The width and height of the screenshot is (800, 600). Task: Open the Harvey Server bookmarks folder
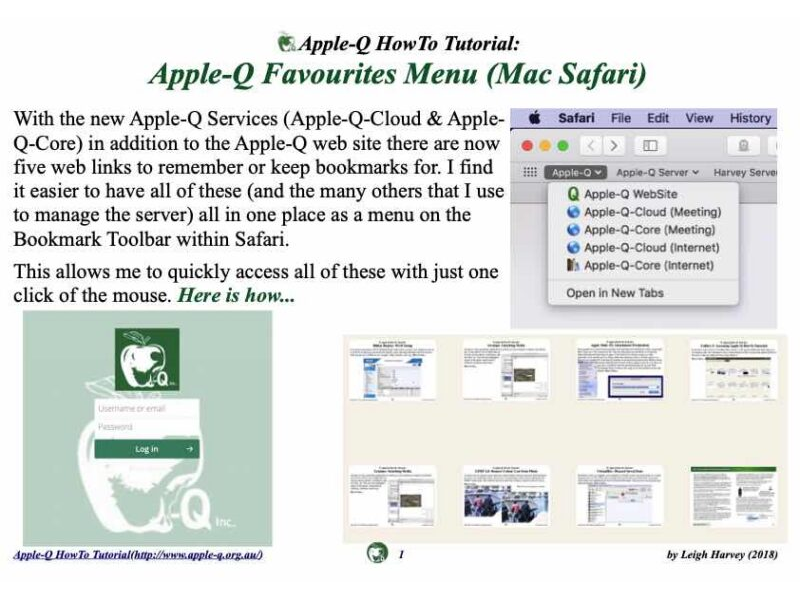tap(745, 172)
